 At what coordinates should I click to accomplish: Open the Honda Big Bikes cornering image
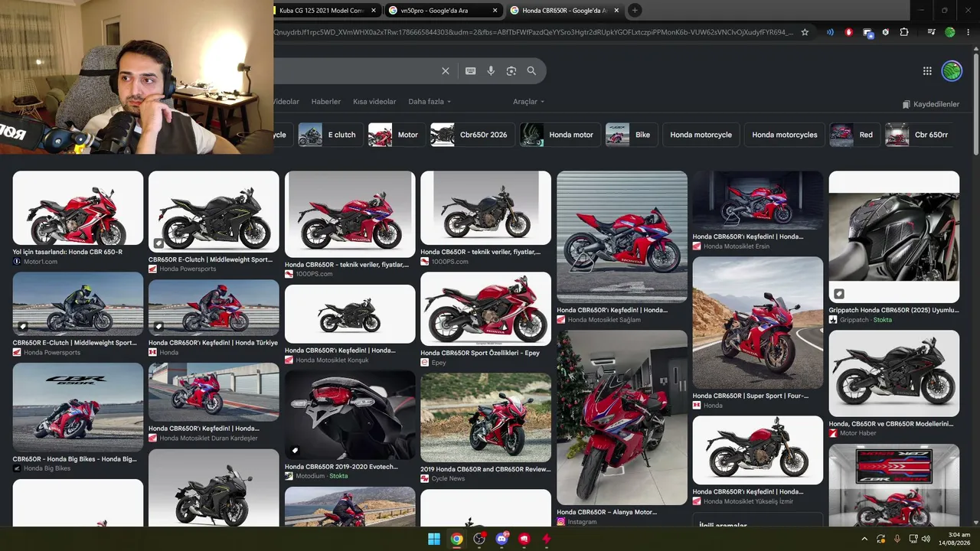[x=78, y=407]
